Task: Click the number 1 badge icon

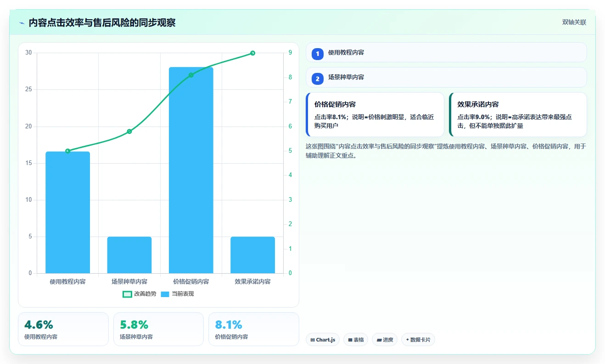Action: pos(318,54)
